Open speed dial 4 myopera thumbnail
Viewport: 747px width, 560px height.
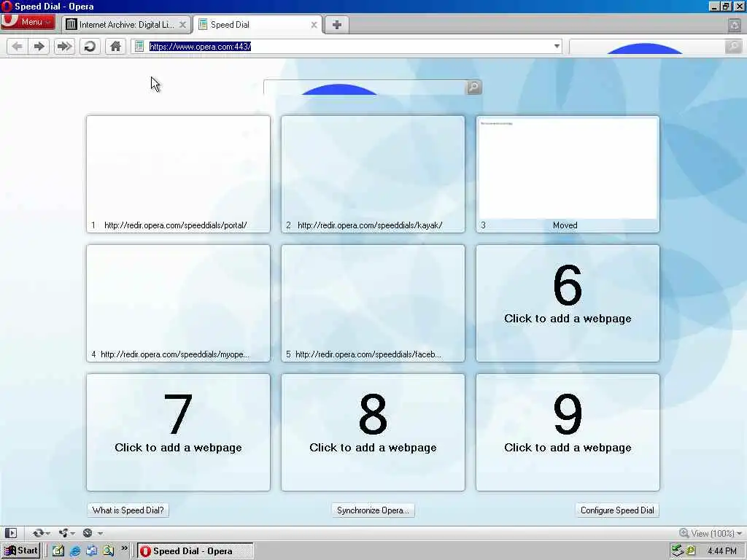[x=178, y=303]
